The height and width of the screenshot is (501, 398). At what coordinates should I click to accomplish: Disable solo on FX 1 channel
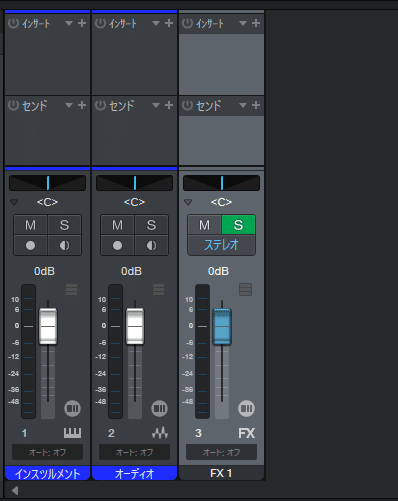click(x=239, y=225)
